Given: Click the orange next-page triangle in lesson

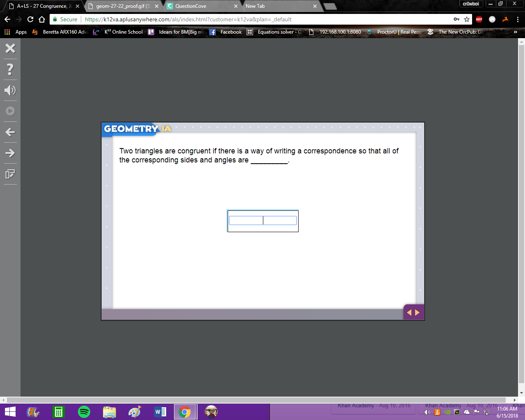Looking at the screenshot, I should pos(418,313).
